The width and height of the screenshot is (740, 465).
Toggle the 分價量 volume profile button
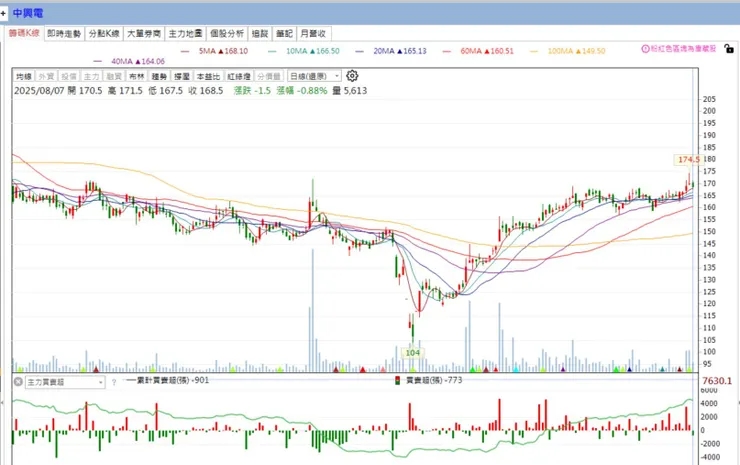(269, 76)
